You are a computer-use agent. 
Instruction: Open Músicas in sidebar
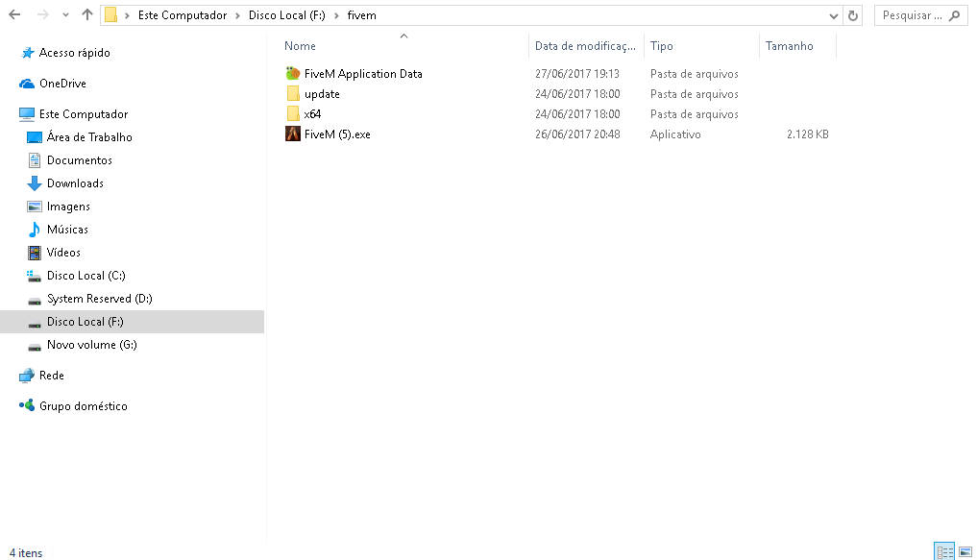(x=67, y=230)
